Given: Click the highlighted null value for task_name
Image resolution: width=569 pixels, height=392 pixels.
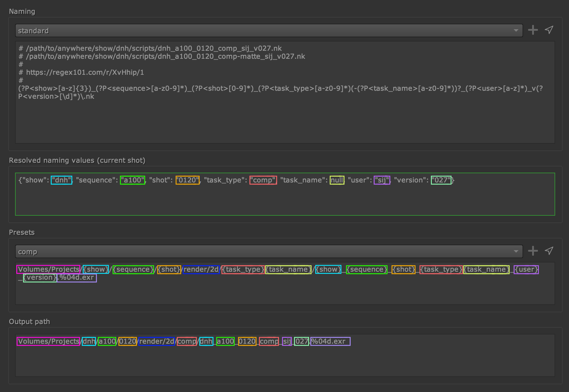Looking at the screenshot, I should [337, 180].
